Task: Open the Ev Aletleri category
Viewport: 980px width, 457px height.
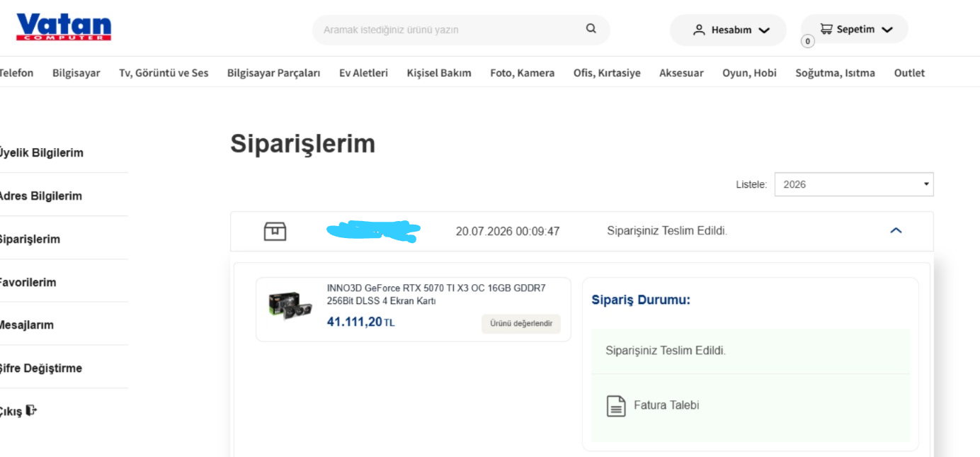Action: tap(363, 73)
